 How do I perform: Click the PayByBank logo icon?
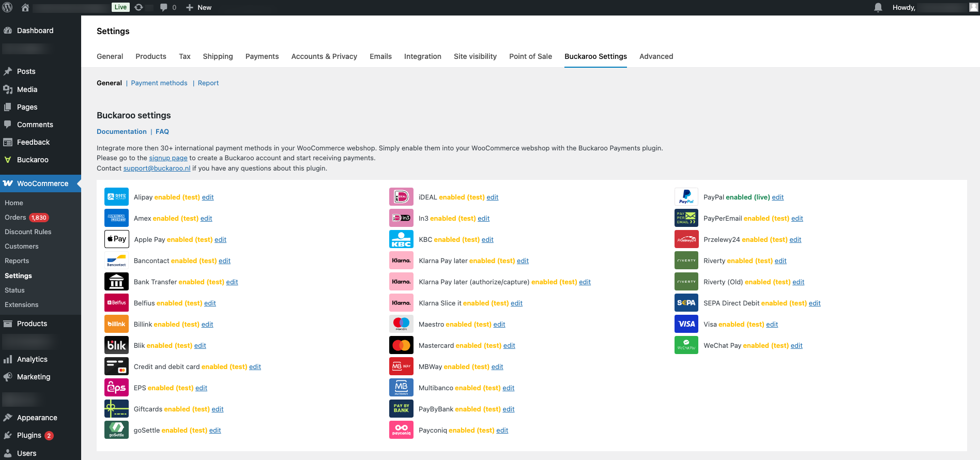click(401, 409)
